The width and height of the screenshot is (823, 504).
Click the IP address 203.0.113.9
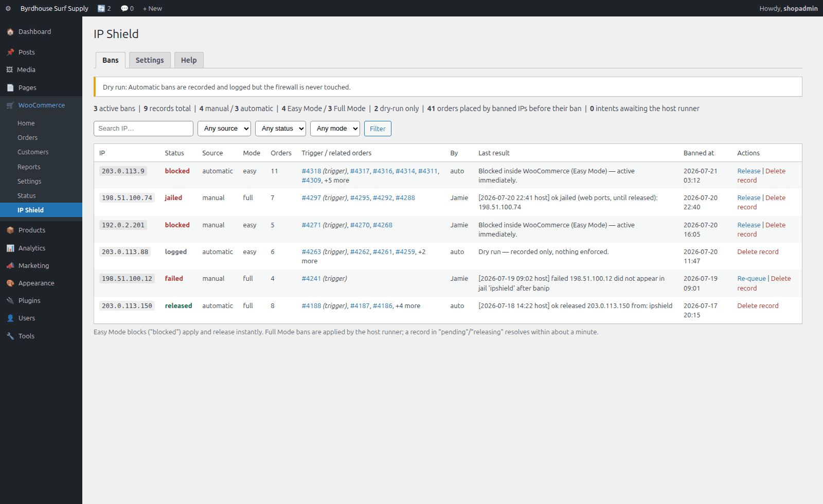pos(123,171)
